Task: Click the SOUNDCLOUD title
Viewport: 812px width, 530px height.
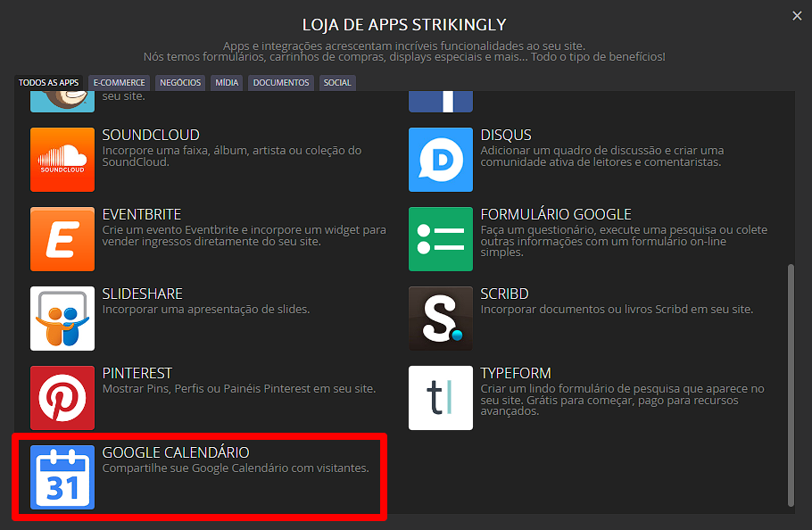Action: [151, 135]
